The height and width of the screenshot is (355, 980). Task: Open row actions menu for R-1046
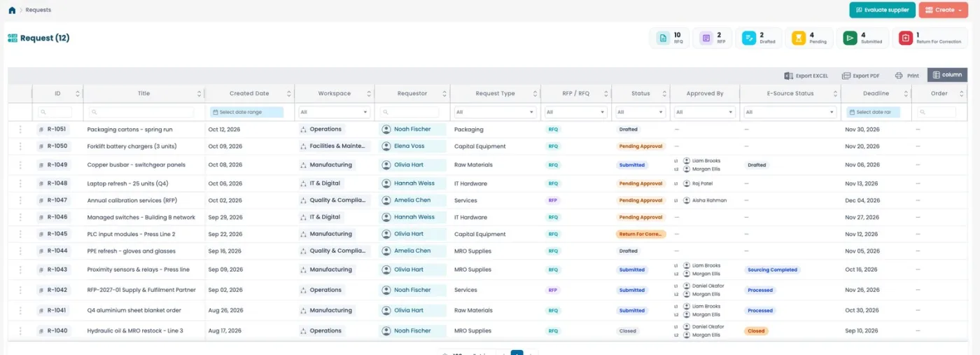pos(20,217)
